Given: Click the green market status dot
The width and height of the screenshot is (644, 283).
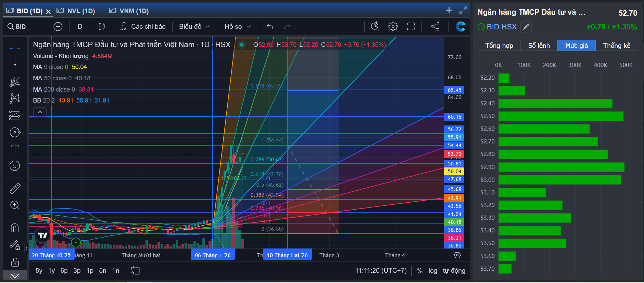Looking at the screenshot, I should [x=242, y=45].
